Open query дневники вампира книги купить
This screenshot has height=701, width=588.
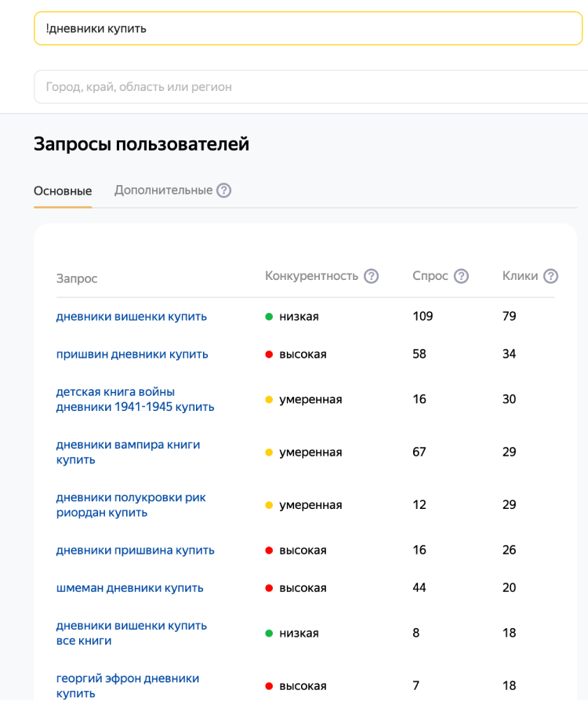[x=128, y=452]
